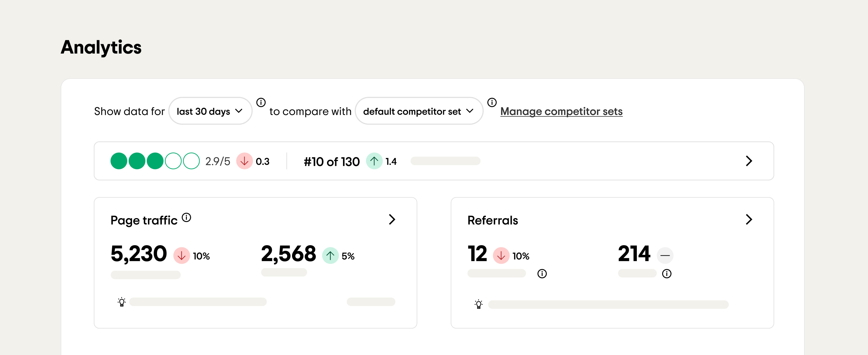
Task: Open the default competitor set dropdown
Action: tap(419, 111)
